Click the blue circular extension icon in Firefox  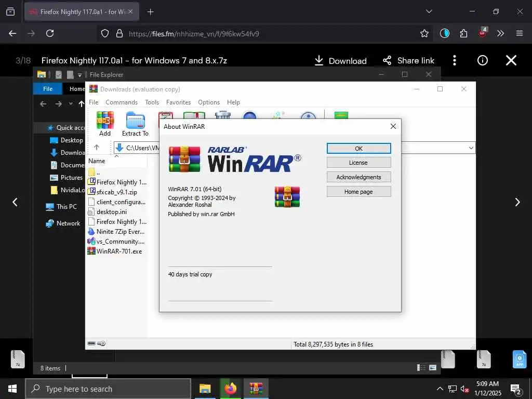point(445,33)
